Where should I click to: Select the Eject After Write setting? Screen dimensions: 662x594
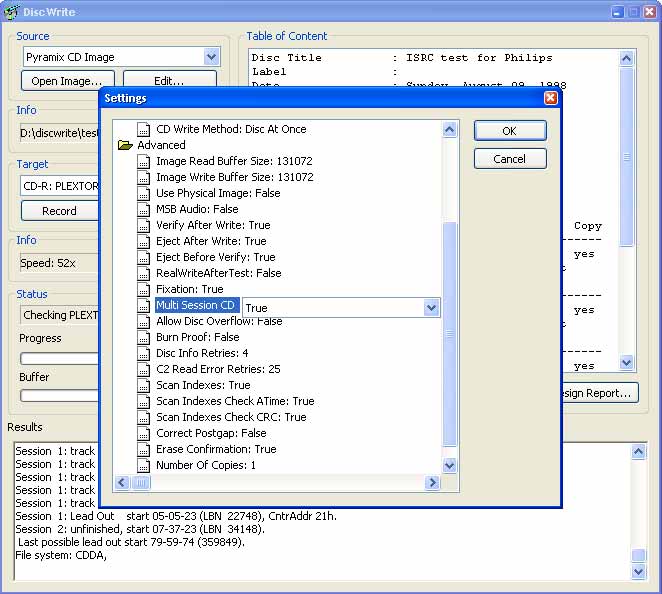click(211, 241)
